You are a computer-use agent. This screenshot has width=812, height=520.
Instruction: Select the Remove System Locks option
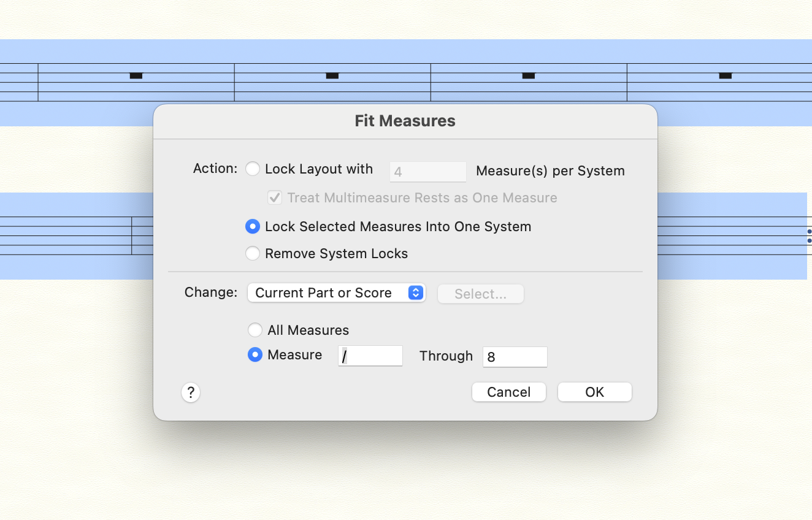coord(253,254)
